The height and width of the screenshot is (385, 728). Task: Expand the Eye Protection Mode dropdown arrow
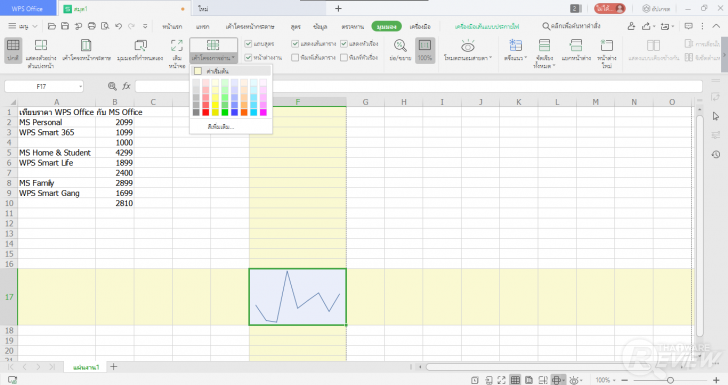click(x=491, y=58)
